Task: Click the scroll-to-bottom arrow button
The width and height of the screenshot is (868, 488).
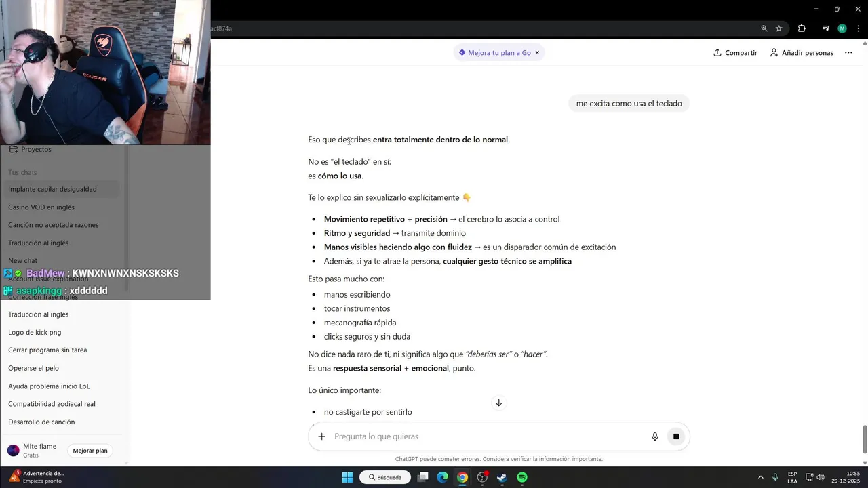Action: coord(498,403)
